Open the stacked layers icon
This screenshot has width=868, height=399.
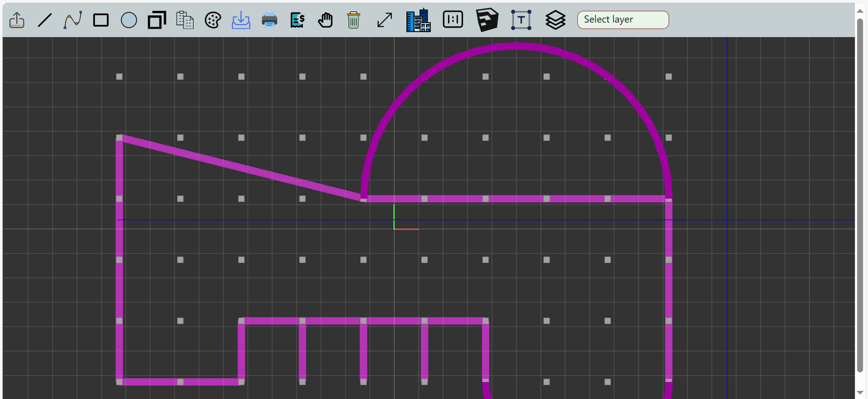[555, 20]
